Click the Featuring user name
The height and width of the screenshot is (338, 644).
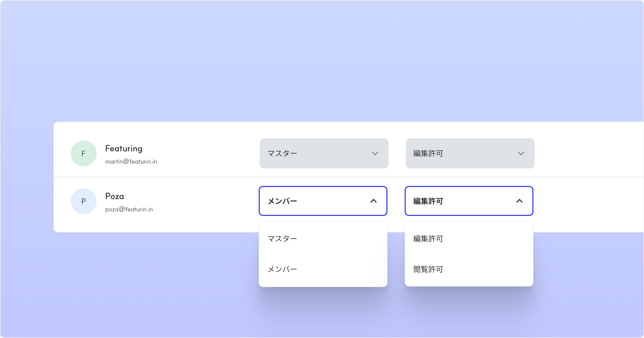pos(124,148)
